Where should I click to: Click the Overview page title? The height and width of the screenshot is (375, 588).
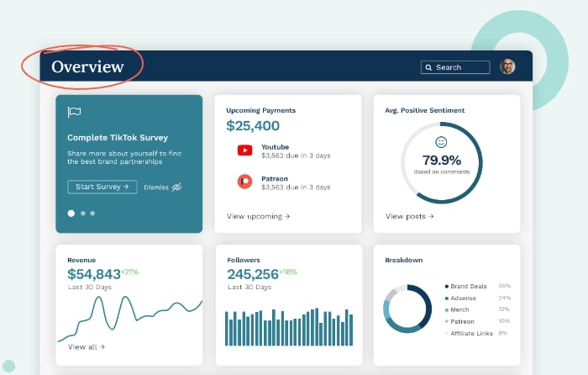[x=87, y=67]
